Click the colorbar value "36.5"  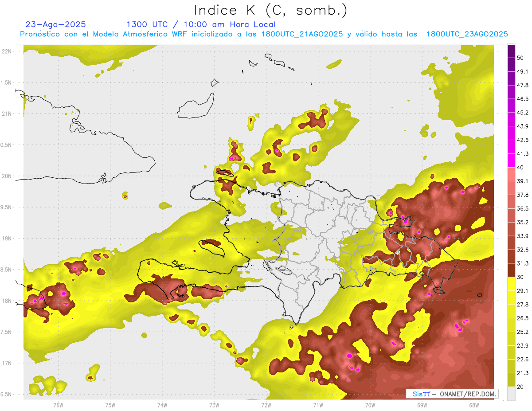(x=523, y=208)
